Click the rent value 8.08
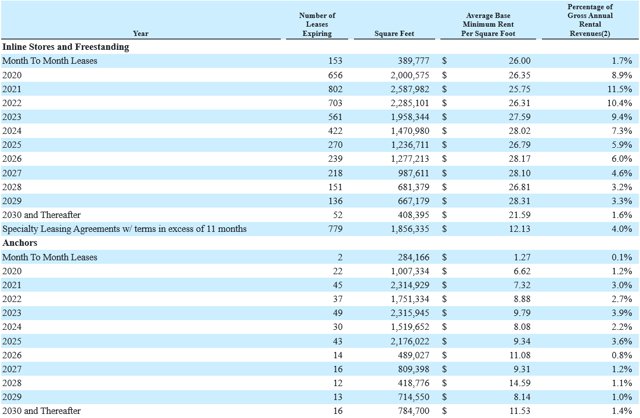This screenshot has width=640, height=418. click(x=522, y=327)
